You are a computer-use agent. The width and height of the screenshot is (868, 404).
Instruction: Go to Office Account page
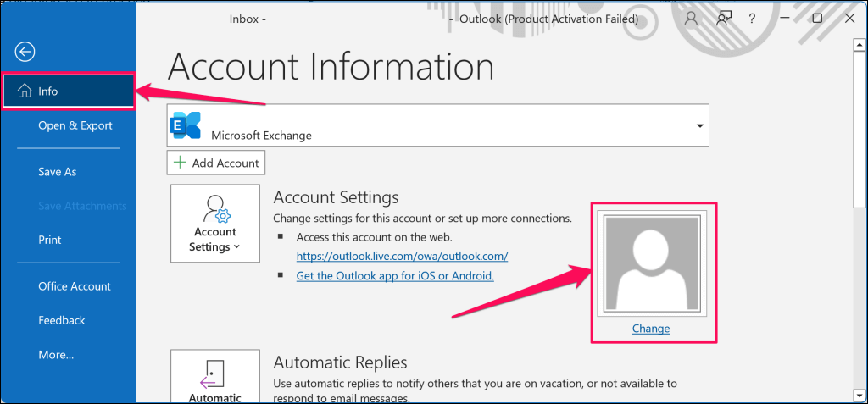tap(75, 286)
